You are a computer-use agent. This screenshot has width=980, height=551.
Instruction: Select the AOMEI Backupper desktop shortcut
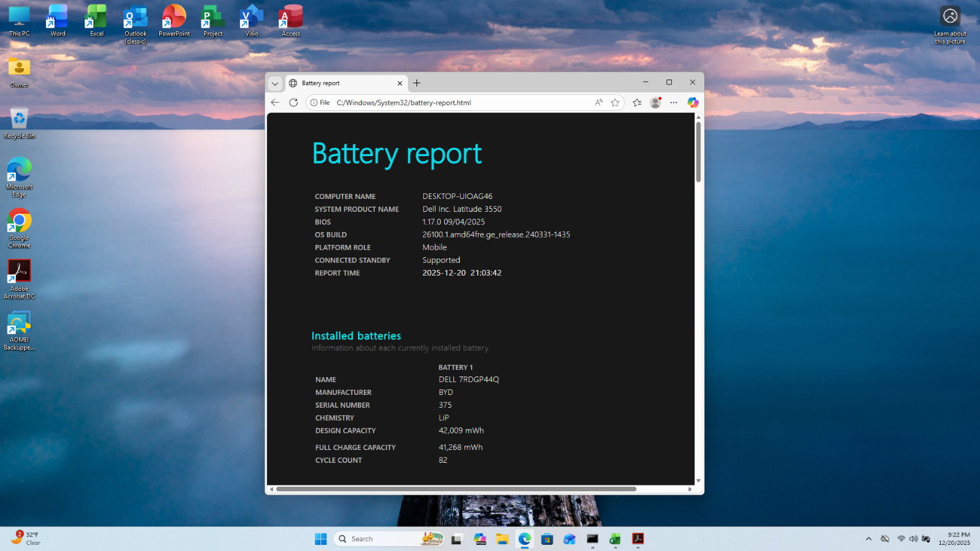pyautogui.click(x=19, y=331)
